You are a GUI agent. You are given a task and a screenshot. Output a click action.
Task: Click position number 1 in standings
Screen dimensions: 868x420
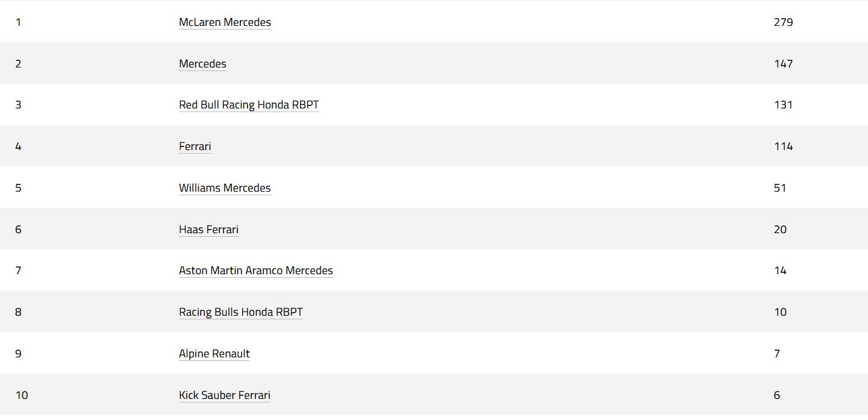click(x=18, y=22)
